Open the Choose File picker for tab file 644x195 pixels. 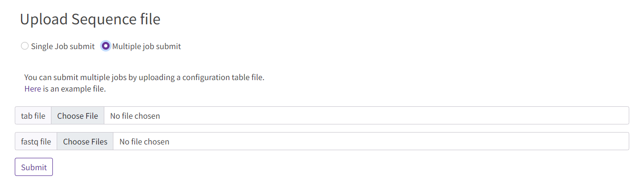[78, 116]
